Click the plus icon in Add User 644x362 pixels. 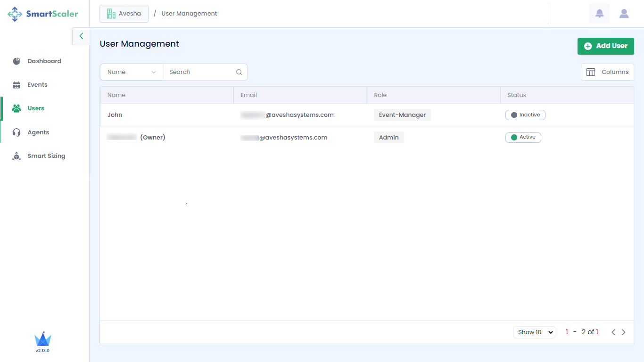588,46
